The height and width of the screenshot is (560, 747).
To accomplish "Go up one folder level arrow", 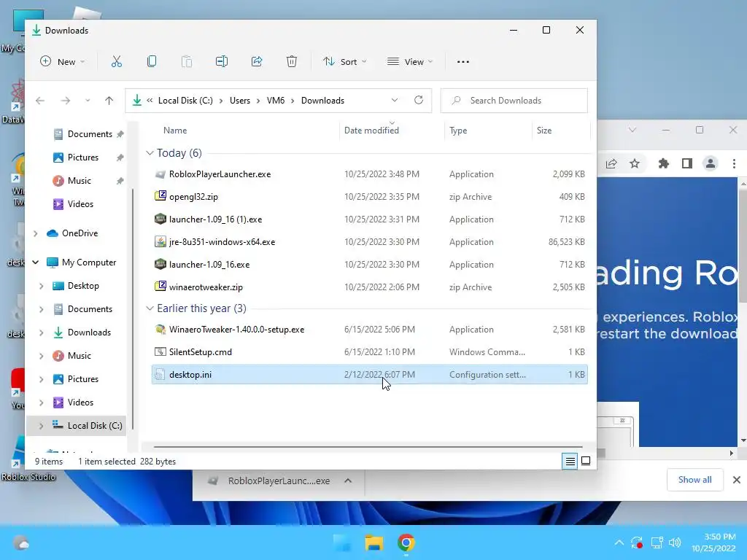I will pos(109,101).
